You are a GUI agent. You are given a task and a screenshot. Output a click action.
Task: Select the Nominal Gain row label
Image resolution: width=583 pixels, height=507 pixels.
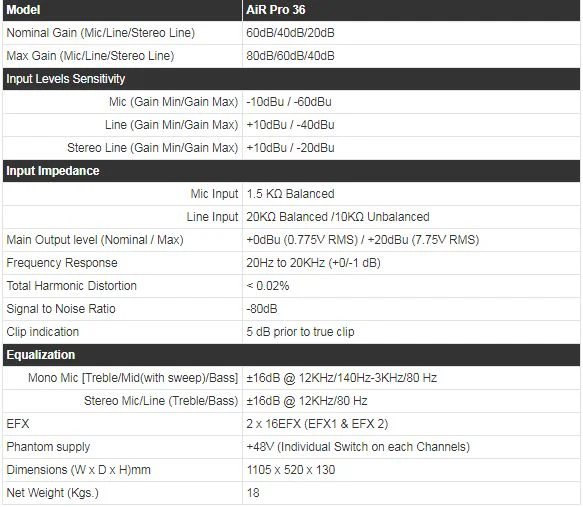tap(101, 33)
